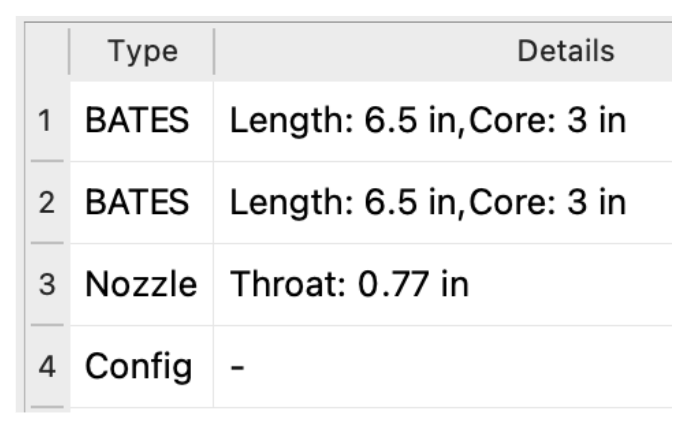Click the table's top-left corner cell
This screenshot has width=691, height=441.
(47, 52)
